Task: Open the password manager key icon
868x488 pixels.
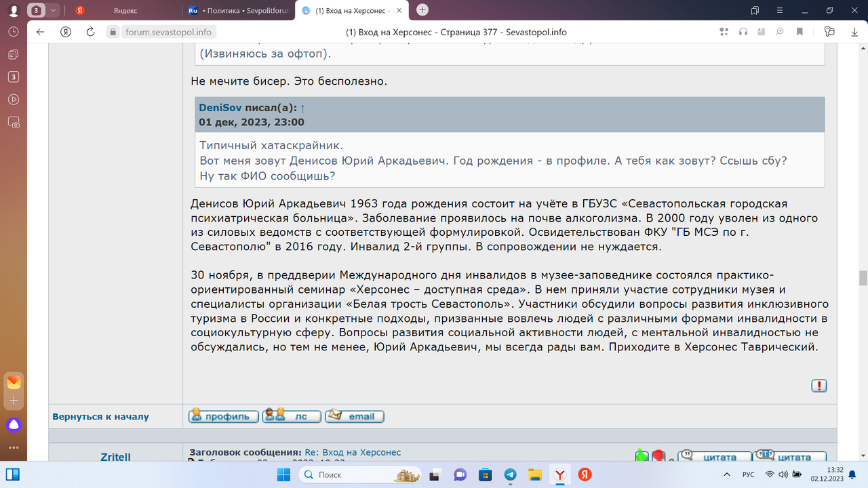Action: point(830,32)
